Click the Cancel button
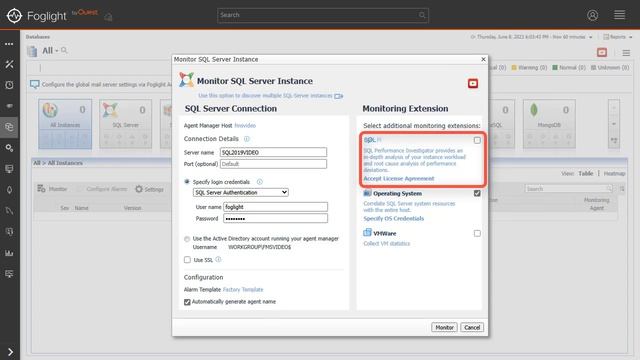The width and height of the screenshot is (640, 360). pyautogui.click(x=472, y=327)
